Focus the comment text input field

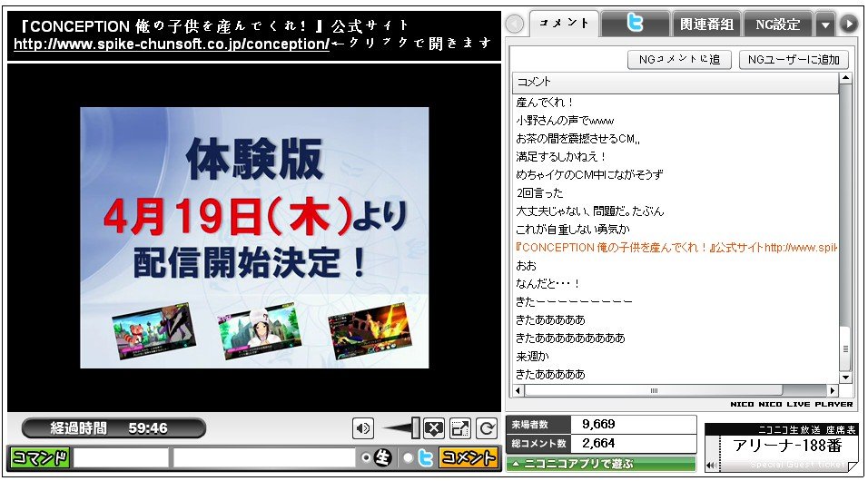point(263,457)
